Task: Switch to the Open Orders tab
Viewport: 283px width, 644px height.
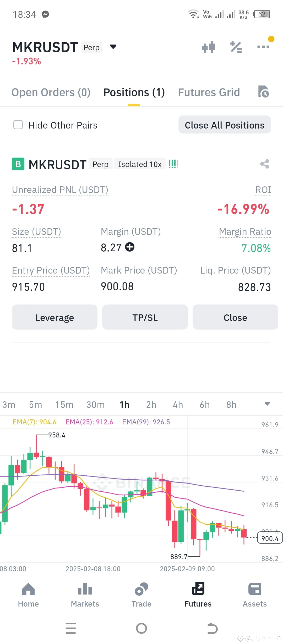Action: click(x=51, y=92)
